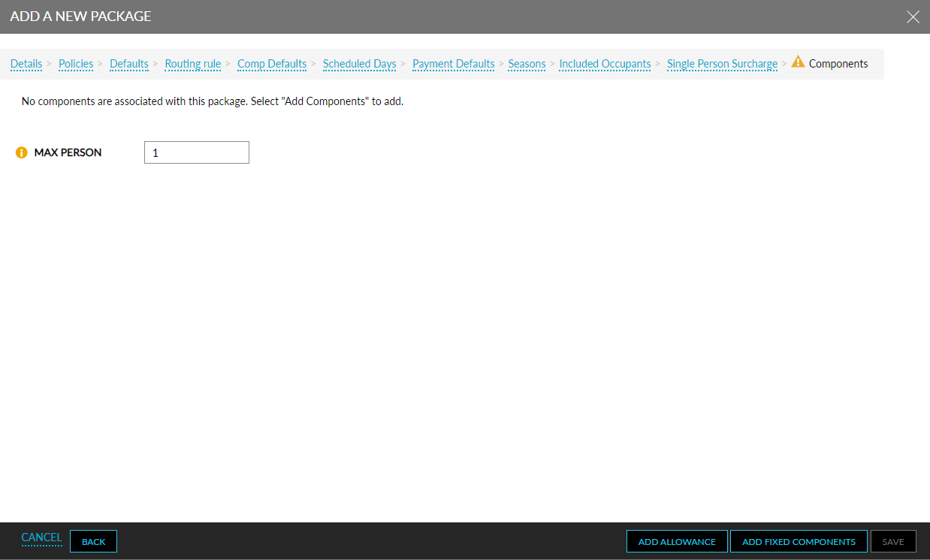Open the Seasons step
Viewport: 930px width, 560px height.
pos(527,64)
